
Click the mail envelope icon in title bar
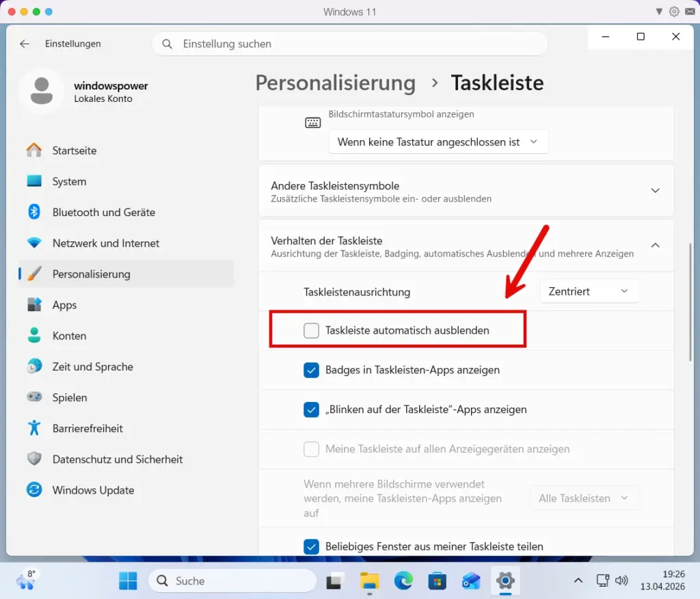[x=690, y=12]
